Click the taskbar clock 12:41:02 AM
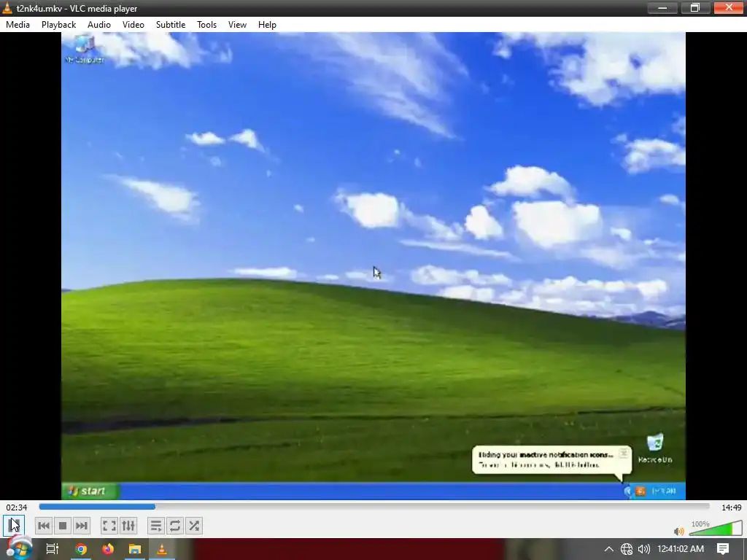 point(681,549)
